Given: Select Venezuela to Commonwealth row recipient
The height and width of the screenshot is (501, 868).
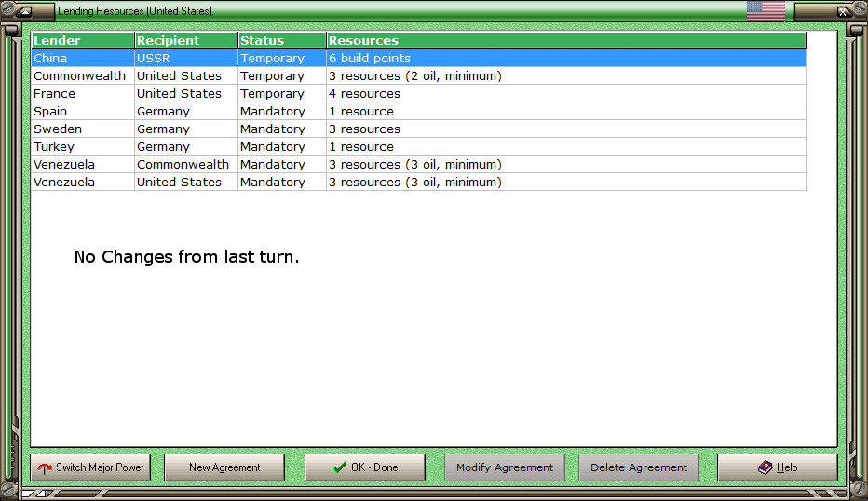Looking at the screenshot, I should click(x=186, y=165).
